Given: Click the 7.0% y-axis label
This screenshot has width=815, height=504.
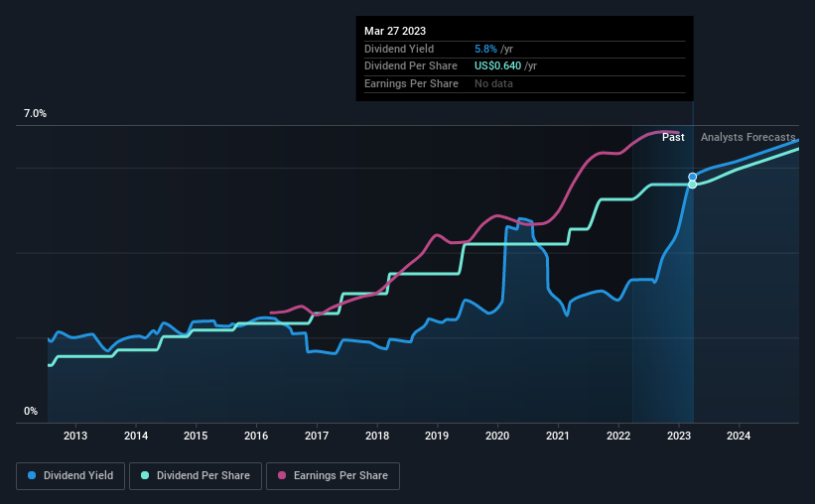Looking at the screenshot, I should 35,113.
